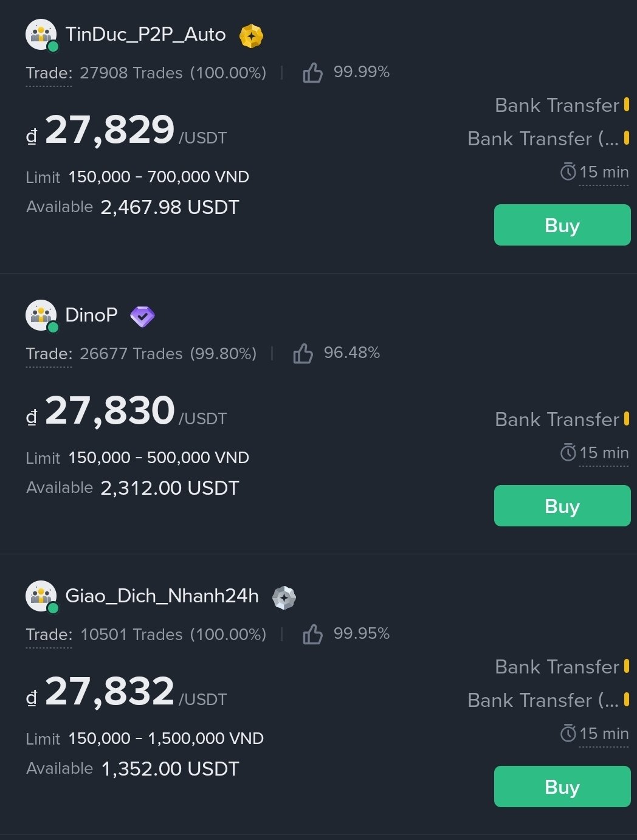Click the Trade label under DinoP
637x840 pixels.
click(x=49, y=354)
